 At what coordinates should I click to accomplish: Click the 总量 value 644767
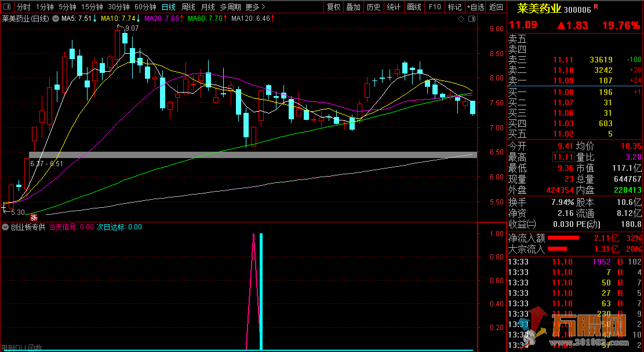pyautogui.click(x=629, y=179)
